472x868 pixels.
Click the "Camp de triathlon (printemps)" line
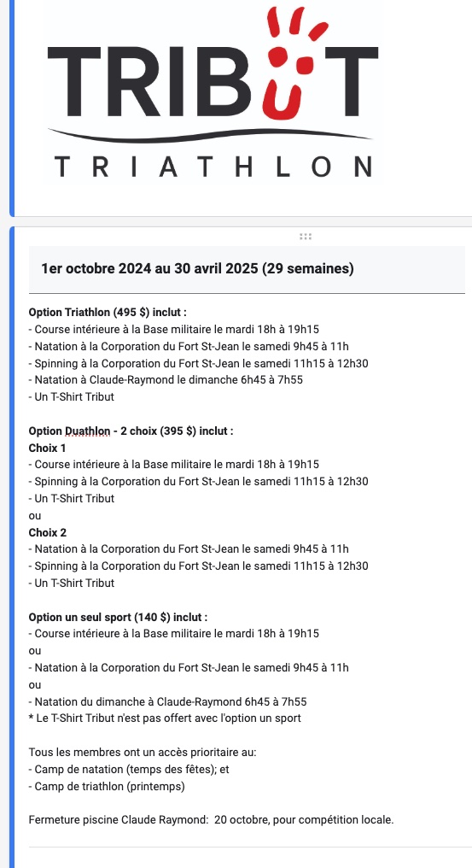pyautogui.click(x=107, y=786)
